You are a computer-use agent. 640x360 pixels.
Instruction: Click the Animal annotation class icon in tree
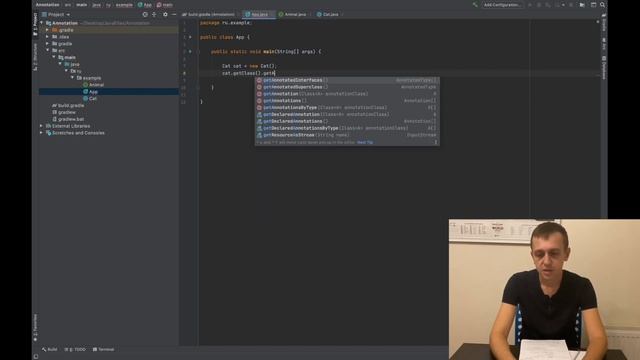[x=85, y=85]
